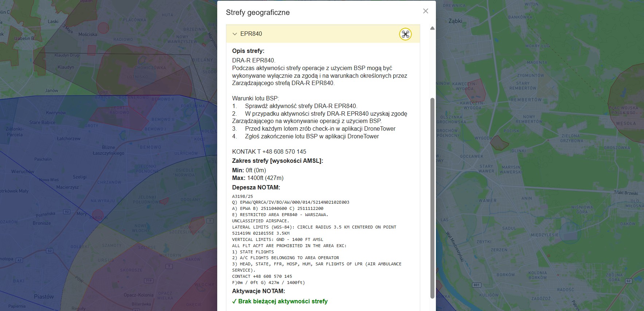Viewport: 644px width, 311px height.
Task: Collapse the EPR840 zone section chevron
Action: click(x=235, y=34)
